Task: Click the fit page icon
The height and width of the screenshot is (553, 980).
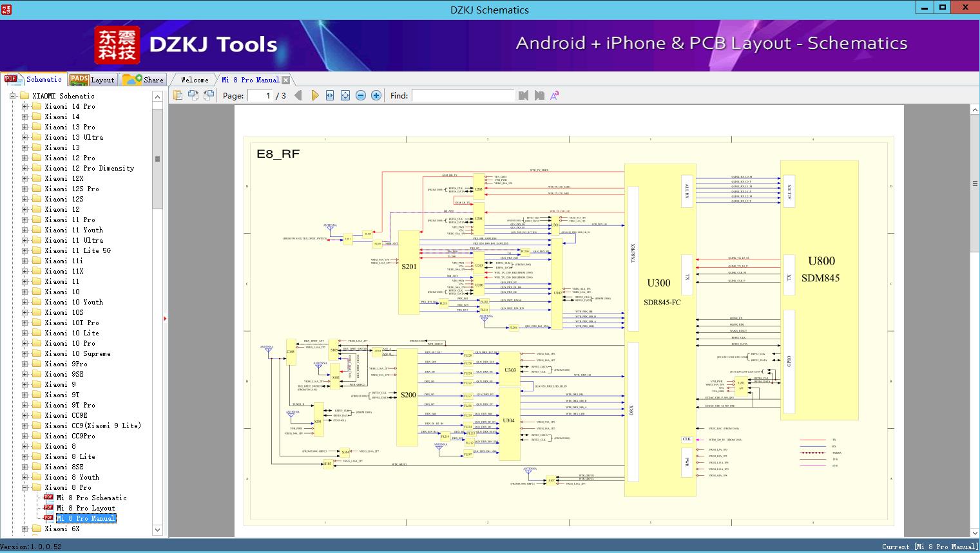Action: (345, 95)
